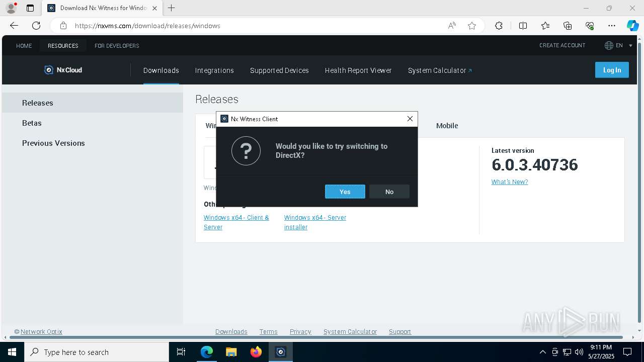Open a new browser tab
Image resolution: width=644 pixels, height=362 pixels.
pyautogui.click(x=172, y=8)
